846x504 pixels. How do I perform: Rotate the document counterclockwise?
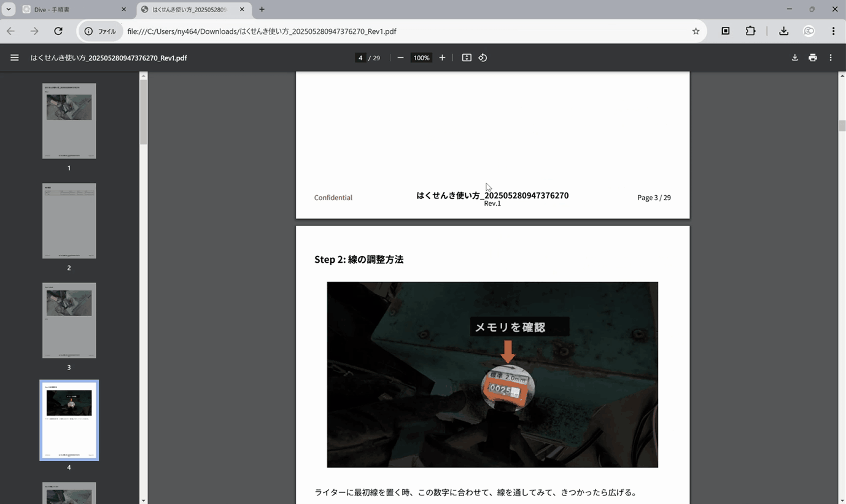(x=483, y=58)
